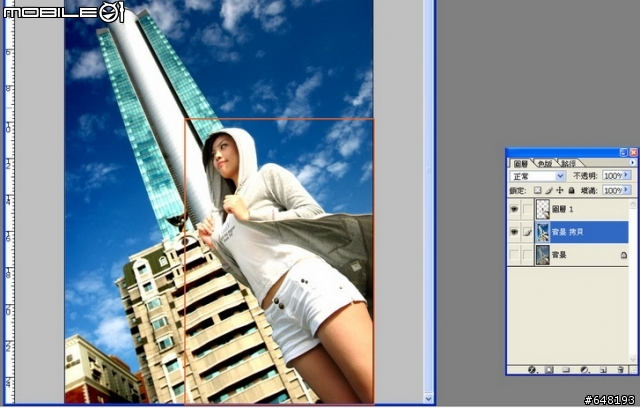Create a new layer group folder icon
640x408 pixels.
pos(566,370)
